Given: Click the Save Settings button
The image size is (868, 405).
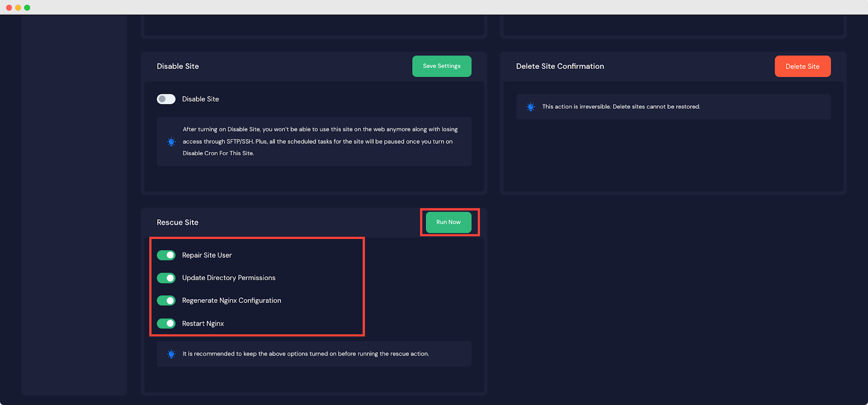Looking at the screenshot, I should pos(442,66).
